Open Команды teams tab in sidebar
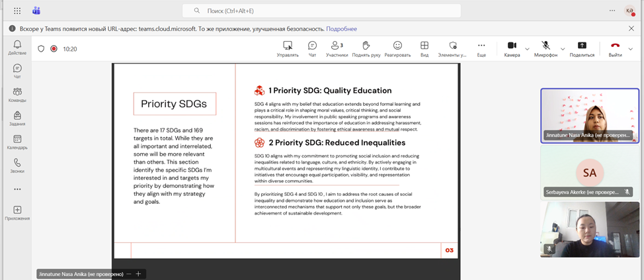This screenshot has width=644, height=280. [x=17, y=95]
